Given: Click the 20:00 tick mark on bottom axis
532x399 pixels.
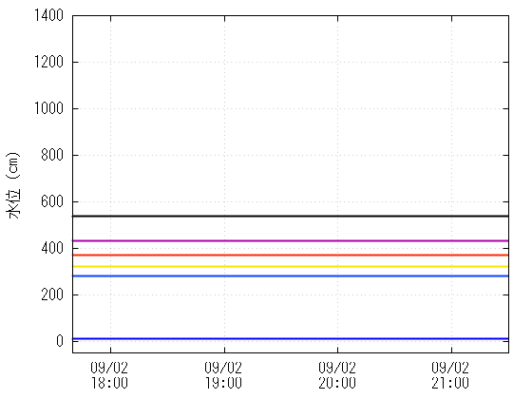Looking at the screenshot, I should 337,349.
